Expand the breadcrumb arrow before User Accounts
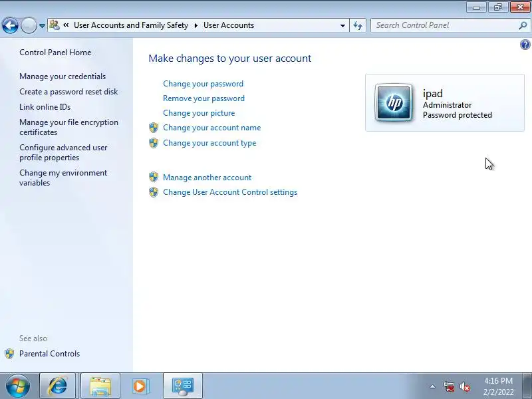 (x=196, y=25)
